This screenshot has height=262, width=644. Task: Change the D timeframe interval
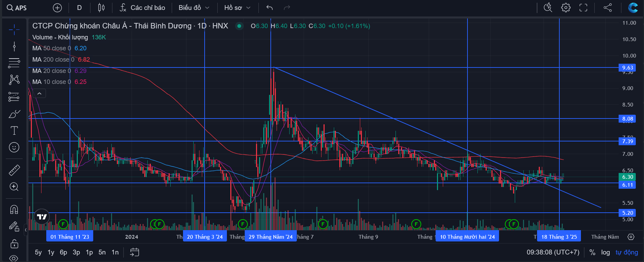(80, 8)
